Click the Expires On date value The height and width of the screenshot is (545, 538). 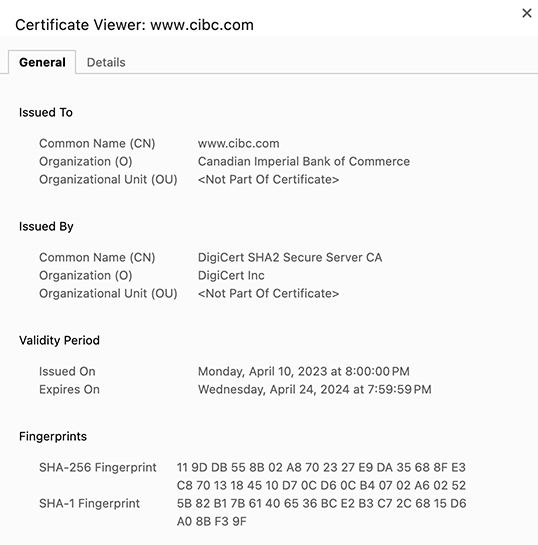315,390
